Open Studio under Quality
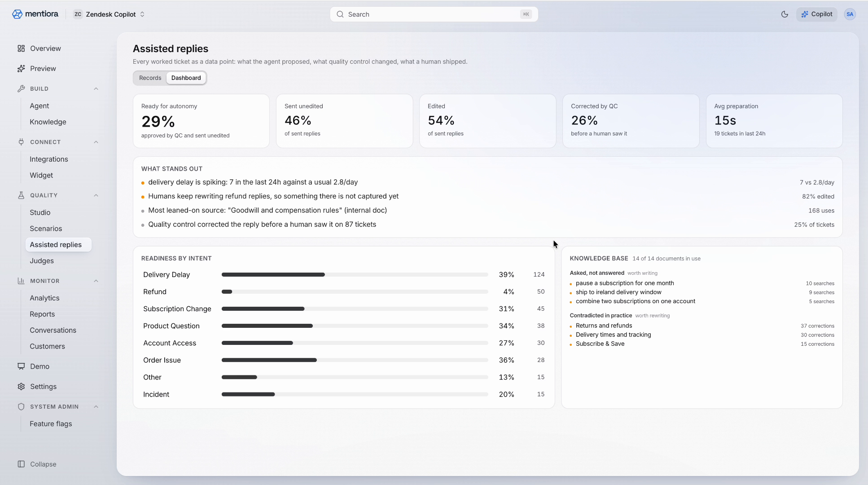The width and height of the screenshot is (868, 485). 40,213
